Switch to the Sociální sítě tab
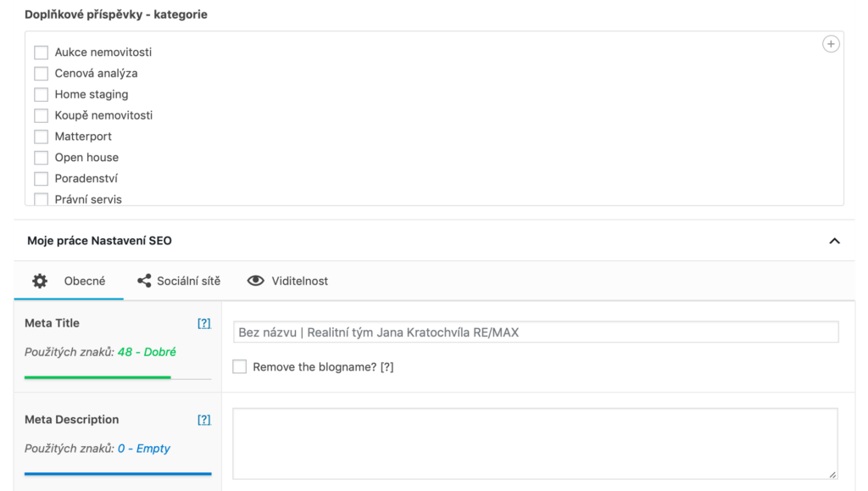The image size is (868, 491). click(188, 281)
